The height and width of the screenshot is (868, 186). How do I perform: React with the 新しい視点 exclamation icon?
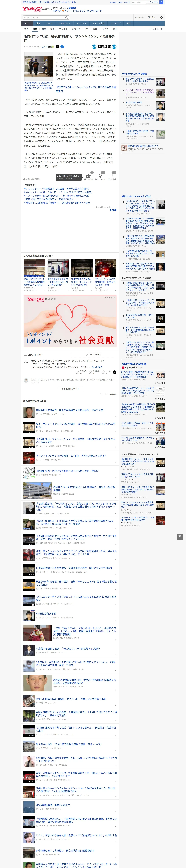tap(112, 176)
